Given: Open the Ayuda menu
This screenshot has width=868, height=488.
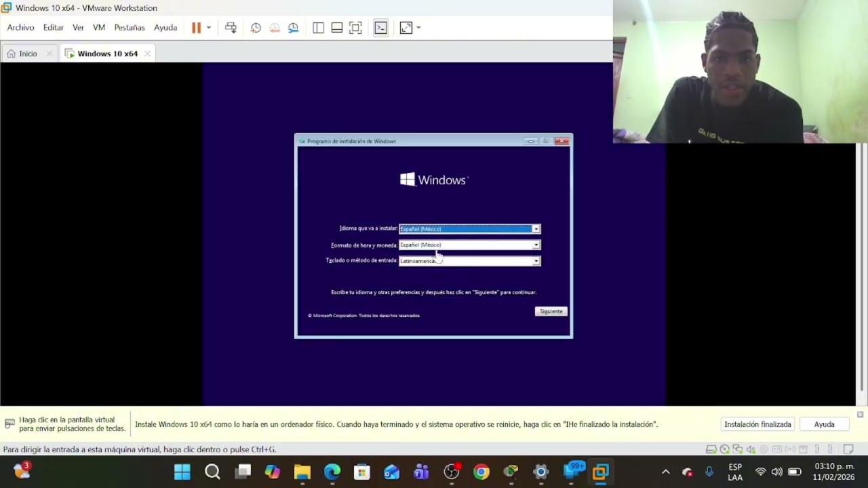Looking at the screenshot, I should coord(165,28).
